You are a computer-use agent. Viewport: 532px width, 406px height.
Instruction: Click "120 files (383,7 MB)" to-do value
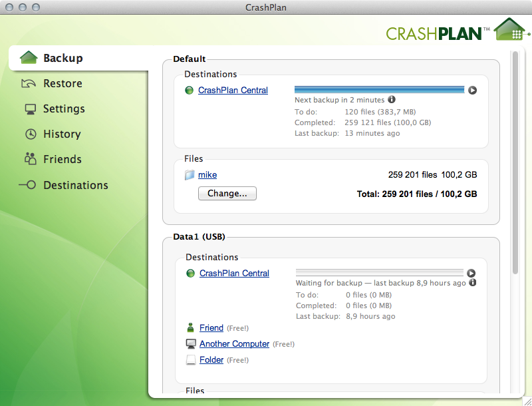coord(380,112)
